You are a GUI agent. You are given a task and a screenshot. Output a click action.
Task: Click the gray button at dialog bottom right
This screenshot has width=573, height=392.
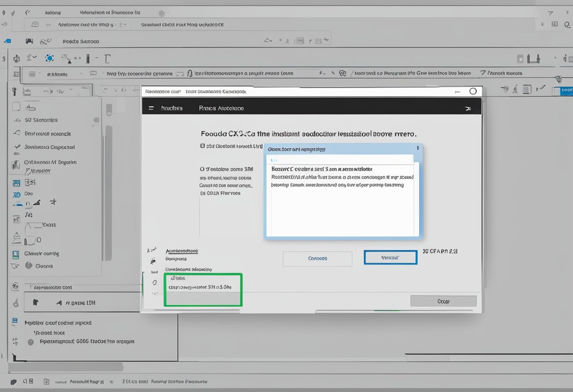(443, 301)
